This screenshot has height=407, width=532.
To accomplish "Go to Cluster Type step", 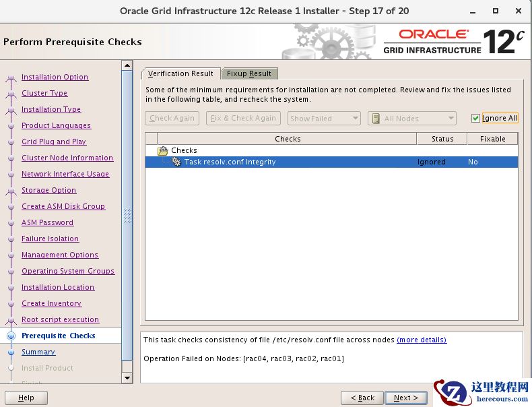I will [x=44, y=93].
